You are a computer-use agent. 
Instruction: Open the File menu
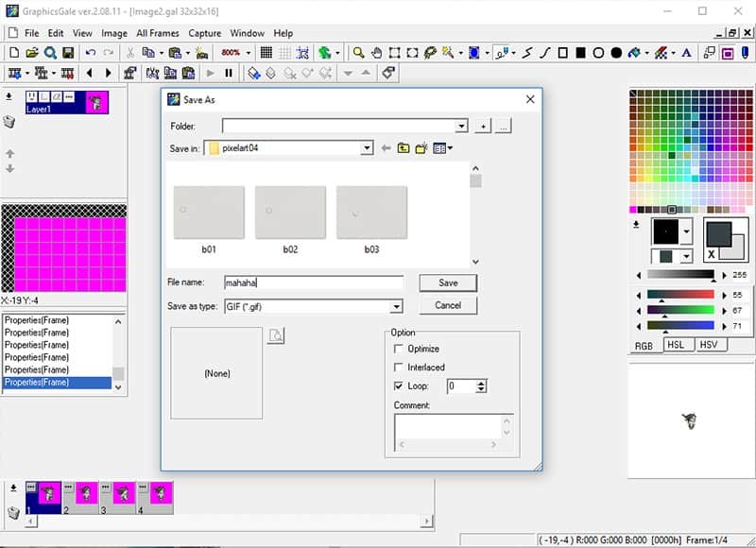click(x=32, y=33)
